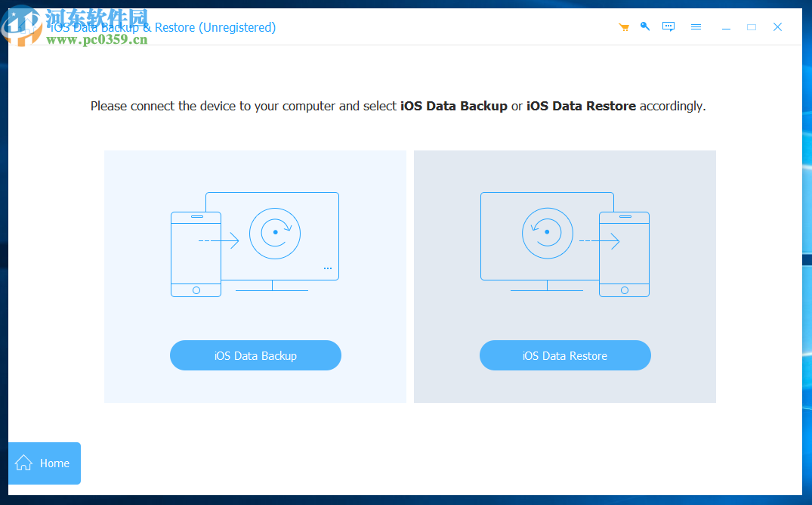Click the phone-to-computer backup illustration

pyautogui.click(x=255, y=242)
